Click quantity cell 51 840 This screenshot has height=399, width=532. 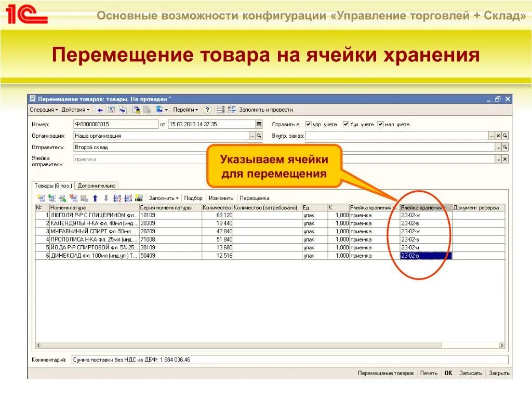coord(217,240)
